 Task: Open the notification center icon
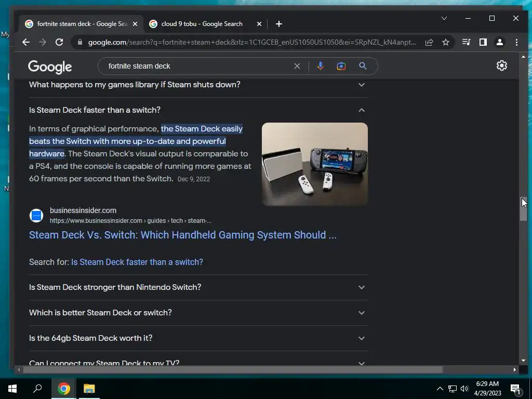point(516,389)
